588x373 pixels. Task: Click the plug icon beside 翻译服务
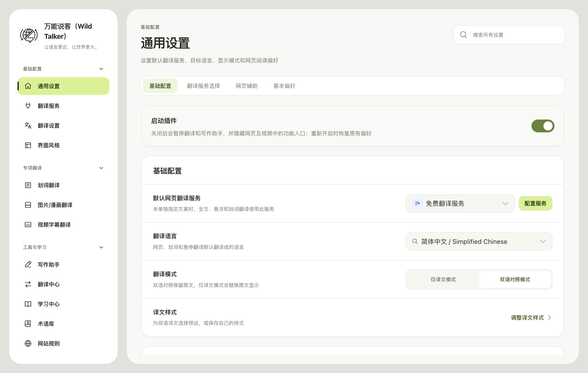(x=28, y=106)
